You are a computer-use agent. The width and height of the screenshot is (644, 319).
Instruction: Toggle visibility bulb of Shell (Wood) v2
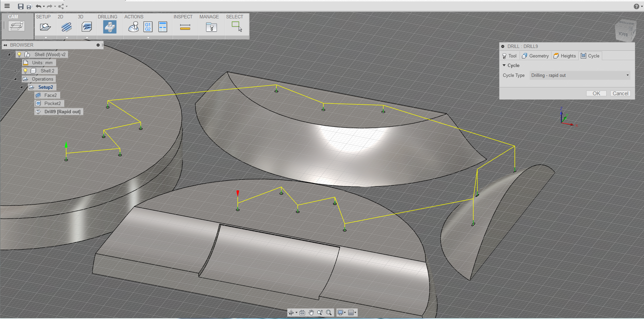[19, 54]
